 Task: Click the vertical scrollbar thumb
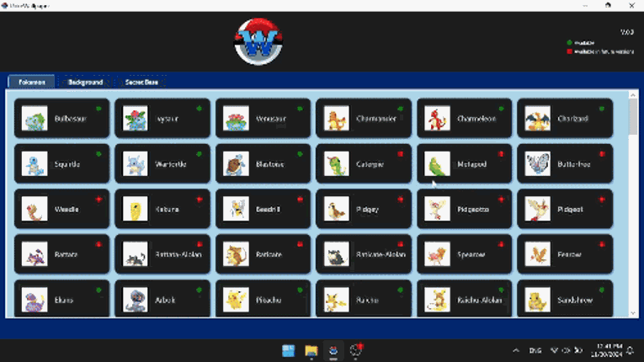point(633,117)
